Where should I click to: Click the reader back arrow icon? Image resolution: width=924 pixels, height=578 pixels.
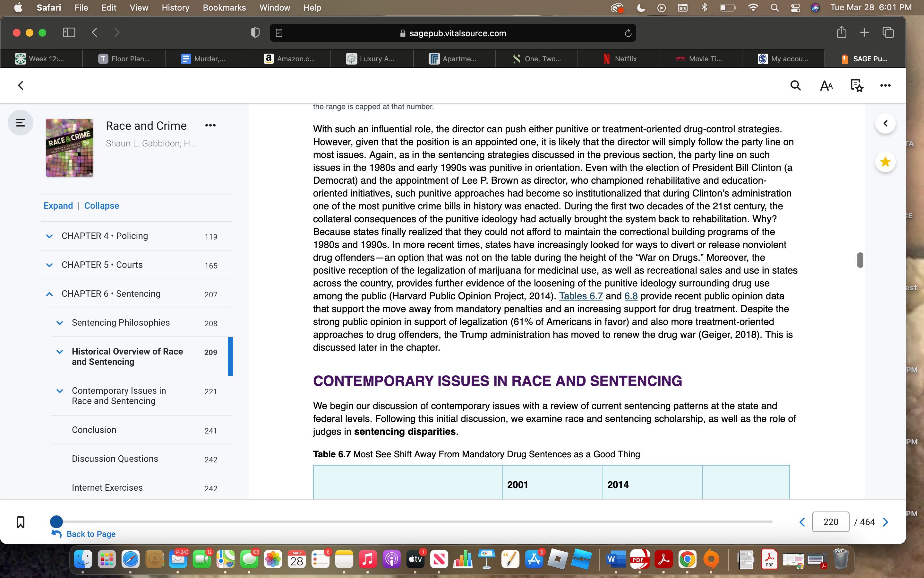(21, 85)
